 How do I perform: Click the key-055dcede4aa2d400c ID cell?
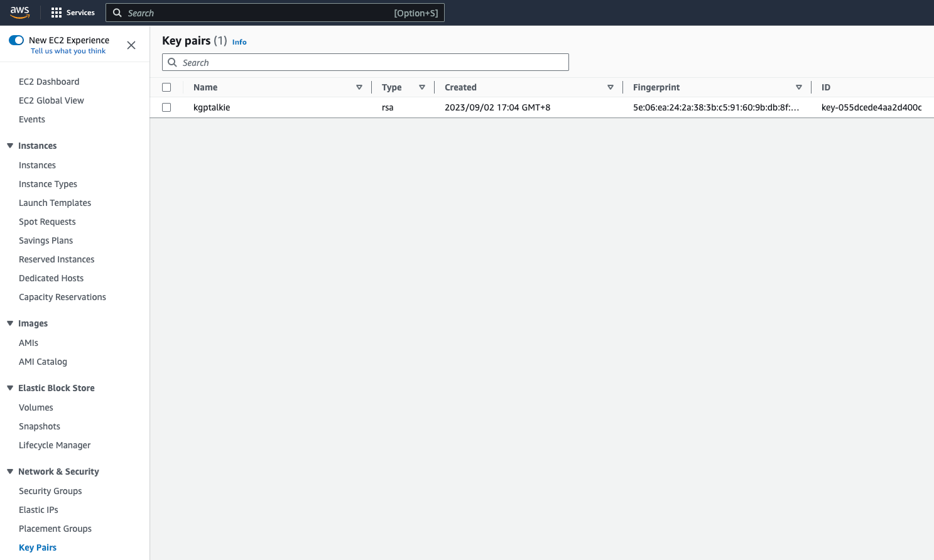click(872, 107)
